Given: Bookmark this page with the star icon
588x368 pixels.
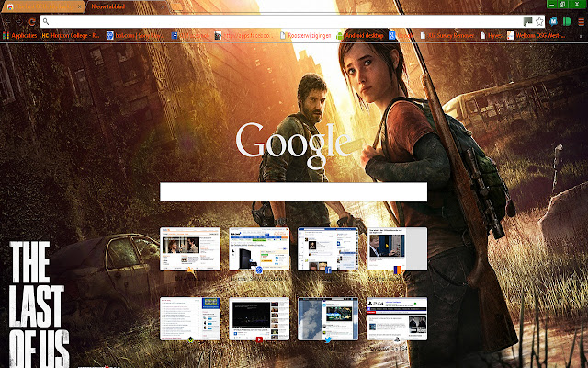Looking at the screenshot, I should (539, 21).
